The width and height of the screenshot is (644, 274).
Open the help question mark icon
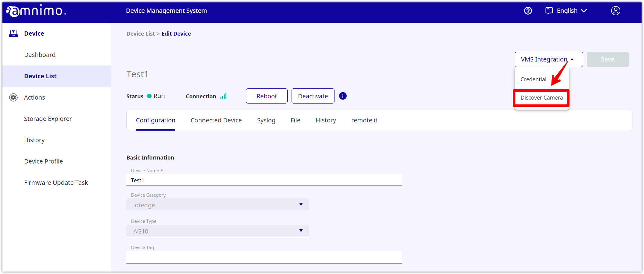(x=528, y=11)
